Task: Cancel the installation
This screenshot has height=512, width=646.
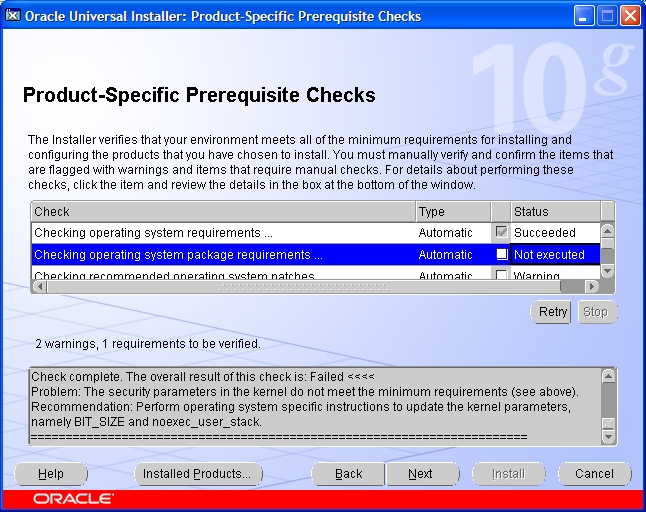Action: (x=595, y=474)
